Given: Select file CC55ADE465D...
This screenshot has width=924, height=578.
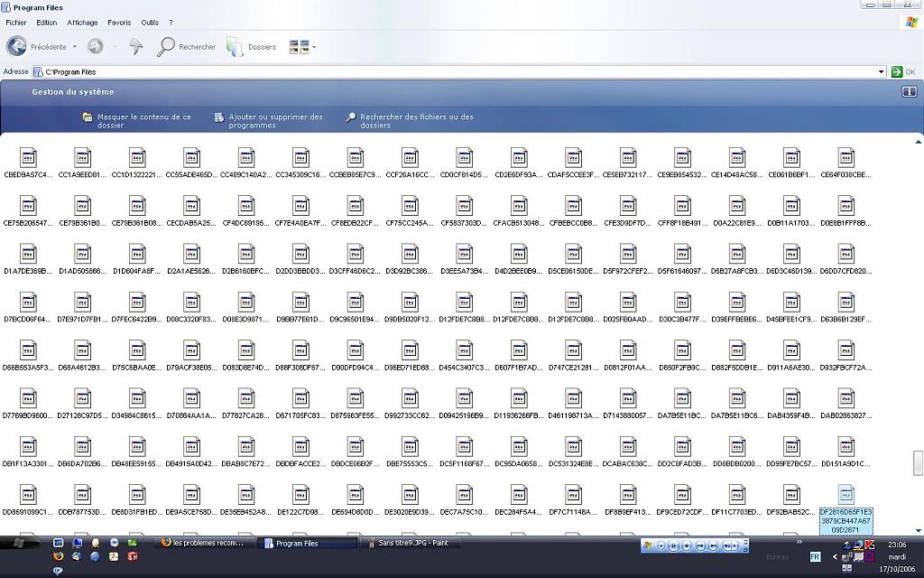Looking at the screenshot, I should (191, 163).
